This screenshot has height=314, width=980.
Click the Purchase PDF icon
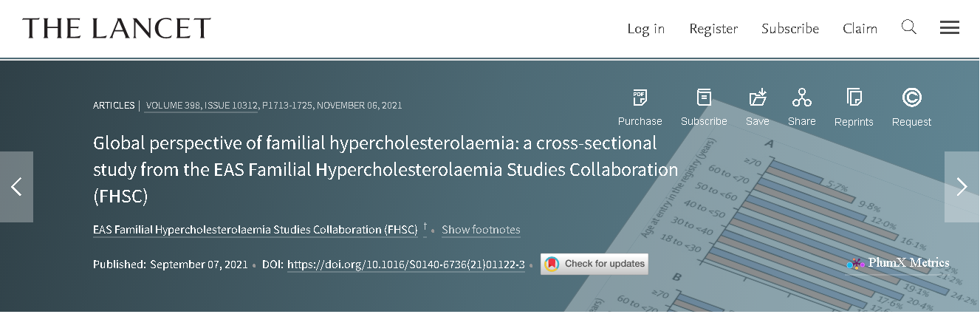(x=640, y=98)
